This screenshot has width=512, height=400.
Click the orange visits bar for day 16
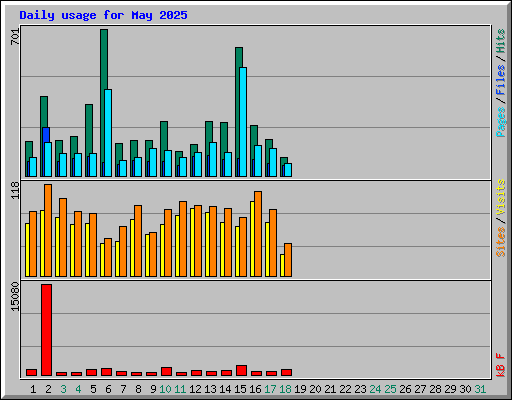point(258,234)
